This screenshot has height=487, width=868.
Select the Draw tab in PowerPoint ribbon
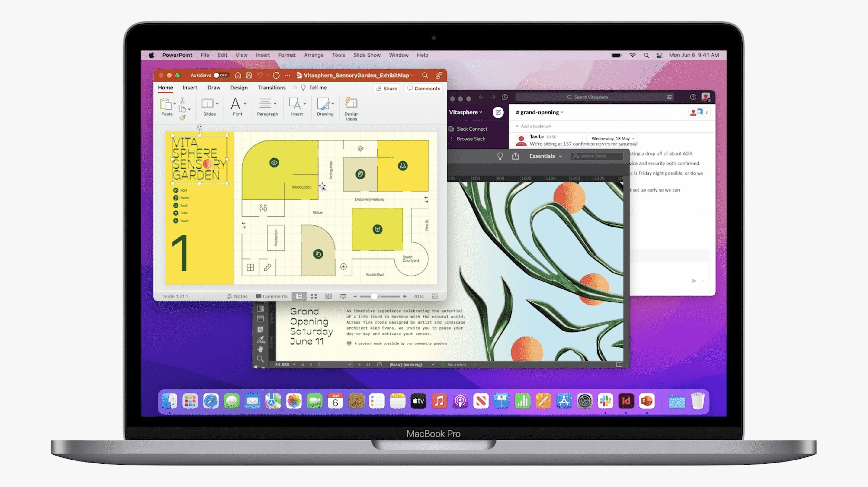(213, 88)
